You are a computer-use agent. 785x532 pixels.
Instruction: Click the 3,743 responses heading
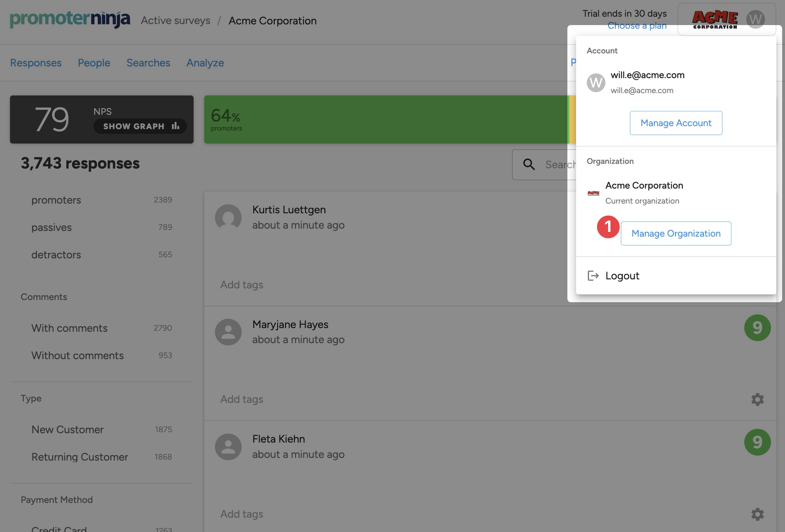tap(80, 164)
